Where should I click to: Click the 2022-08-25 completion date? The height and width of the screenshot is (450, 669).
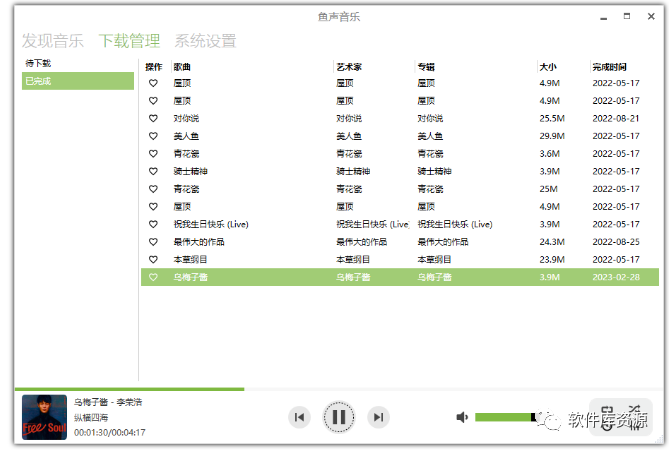tap(616, 242)
